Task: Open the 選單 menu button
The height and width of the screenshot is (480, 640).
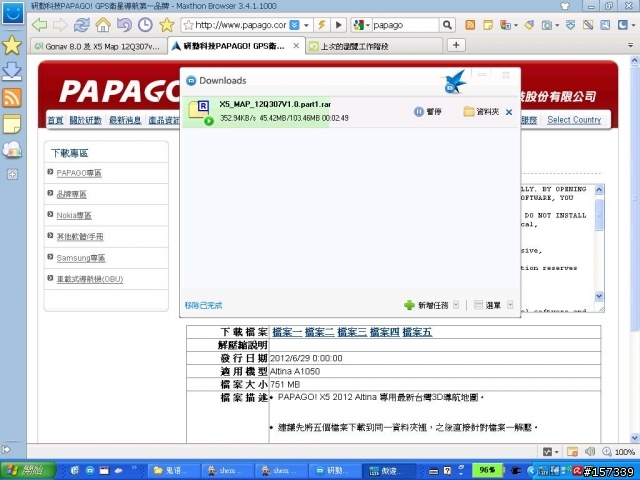Action: (x=487, y=305)
